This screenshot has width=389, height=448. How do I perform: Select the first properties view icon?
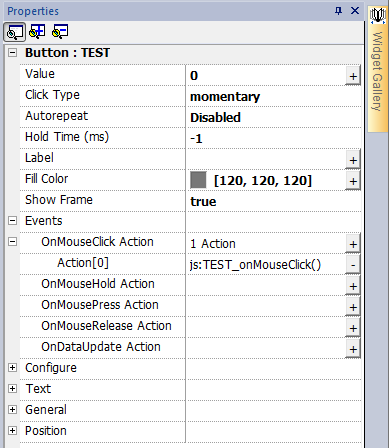[14, 32]
